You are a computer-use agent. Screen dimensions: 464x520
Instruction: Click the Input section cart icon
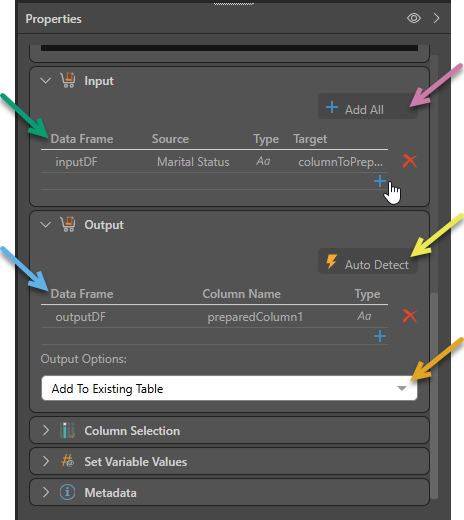coord(68,80)
